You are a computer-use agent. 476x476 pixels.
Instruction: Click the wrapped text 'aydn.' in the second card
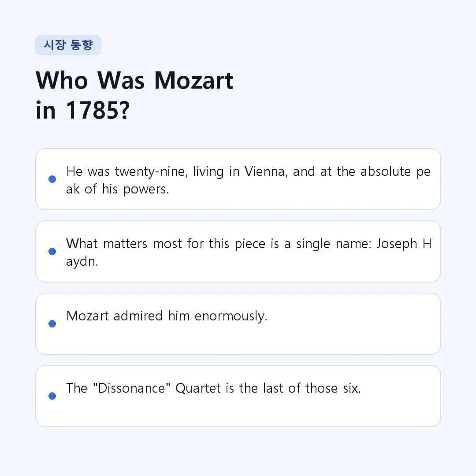(82, 261)
